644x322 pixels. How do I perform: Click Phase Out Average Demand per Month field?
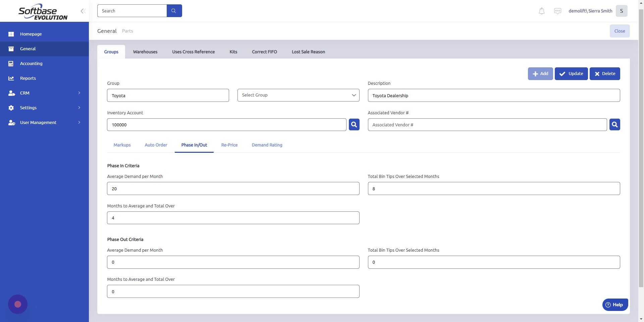click(x=233, y=262)
